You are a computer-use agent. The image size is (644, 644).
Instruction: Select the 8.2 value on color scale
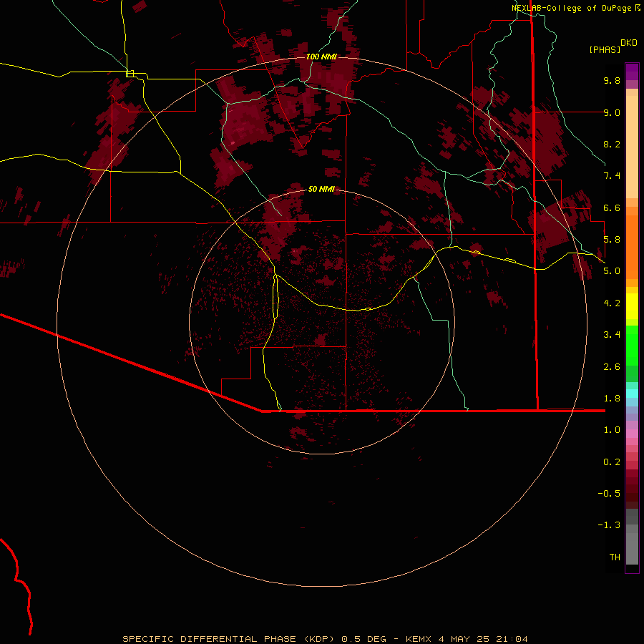[x=612, y=144]
